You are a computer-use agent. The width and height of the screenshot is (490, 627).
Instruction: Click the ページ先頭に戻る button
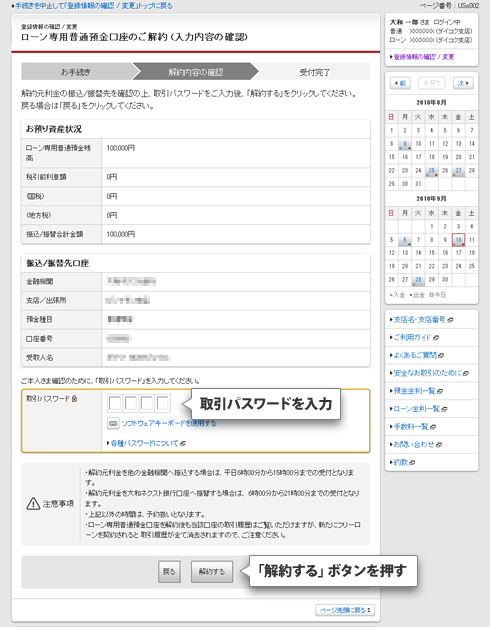345,610
